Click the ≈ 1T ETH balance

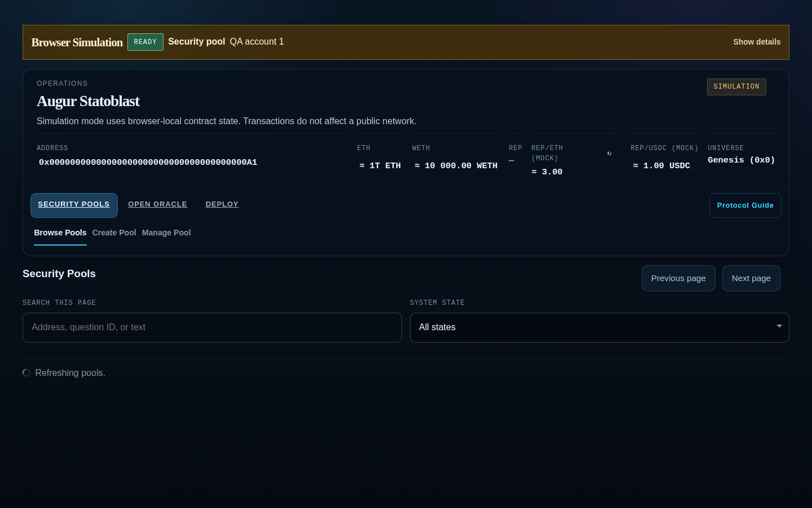pyautogui.click(x=380, y=166)
